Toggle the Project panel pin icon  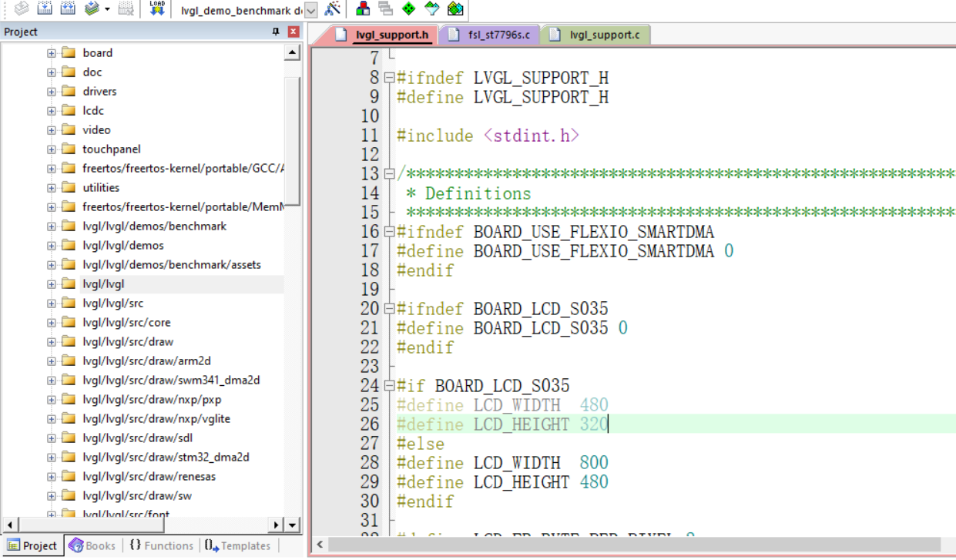(276, 32)
